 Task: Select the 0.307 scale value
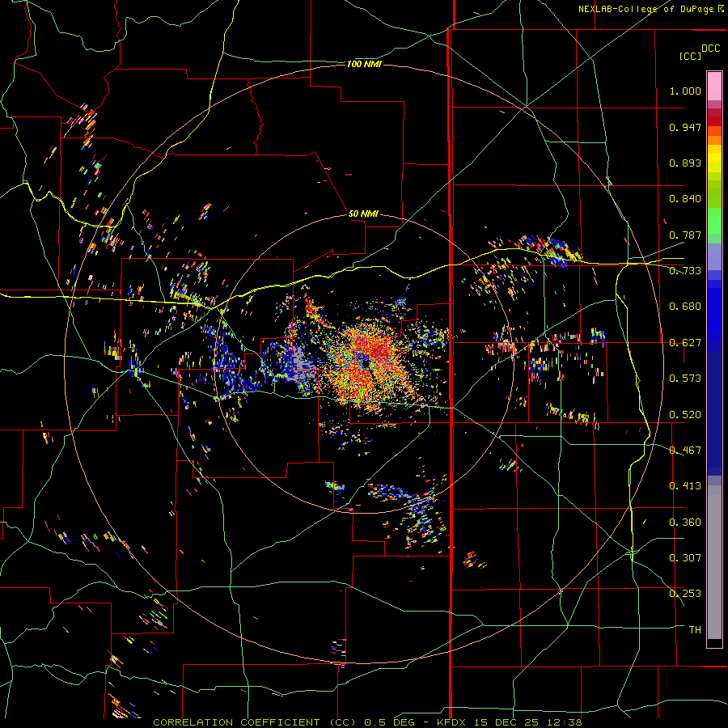coord(685,558)
